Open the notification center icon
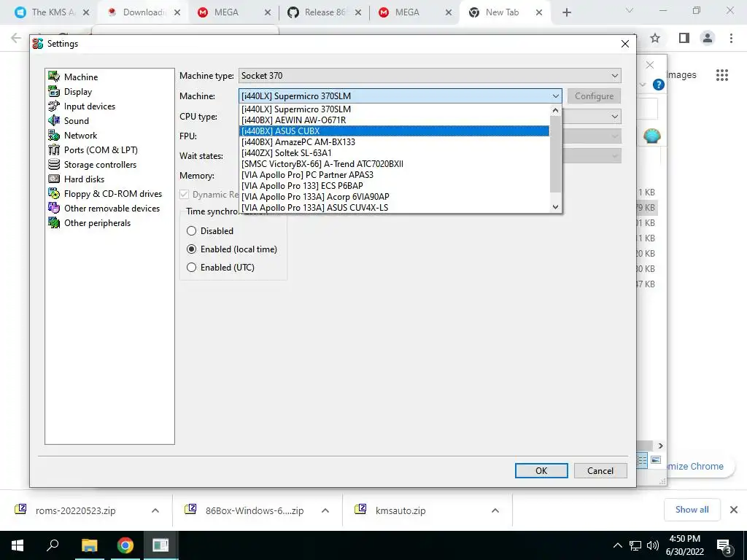 point(724,546)
